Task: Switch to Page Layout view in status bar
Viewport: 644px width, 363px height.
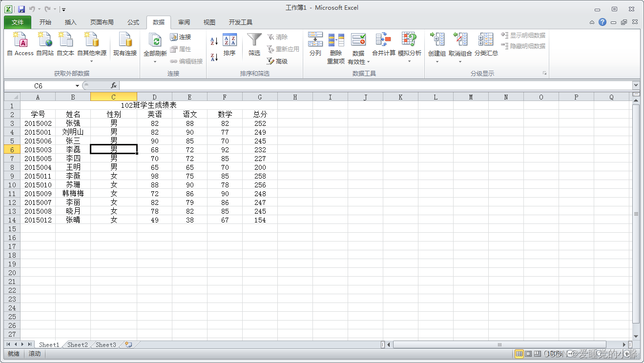Action: pos(528,354)
